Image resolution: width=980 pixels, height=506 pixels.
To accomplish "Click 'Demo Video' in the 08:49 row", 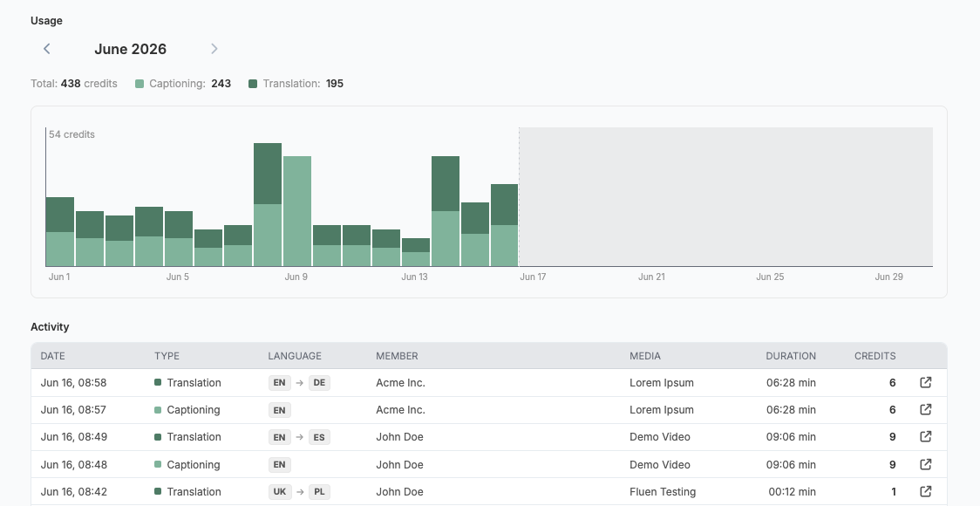I will (659, 437).
